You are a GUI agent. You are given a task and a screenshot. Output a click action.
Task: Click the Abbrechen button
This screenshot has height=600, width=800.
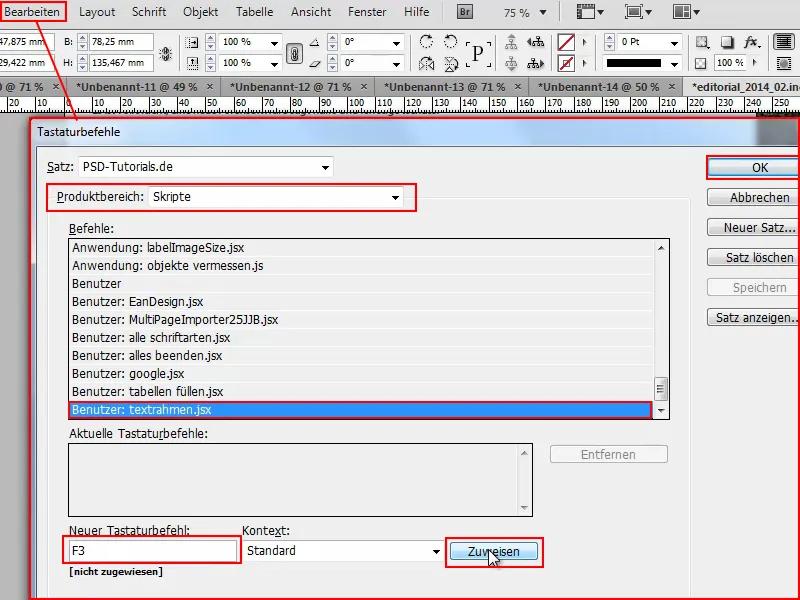point(753,197)
